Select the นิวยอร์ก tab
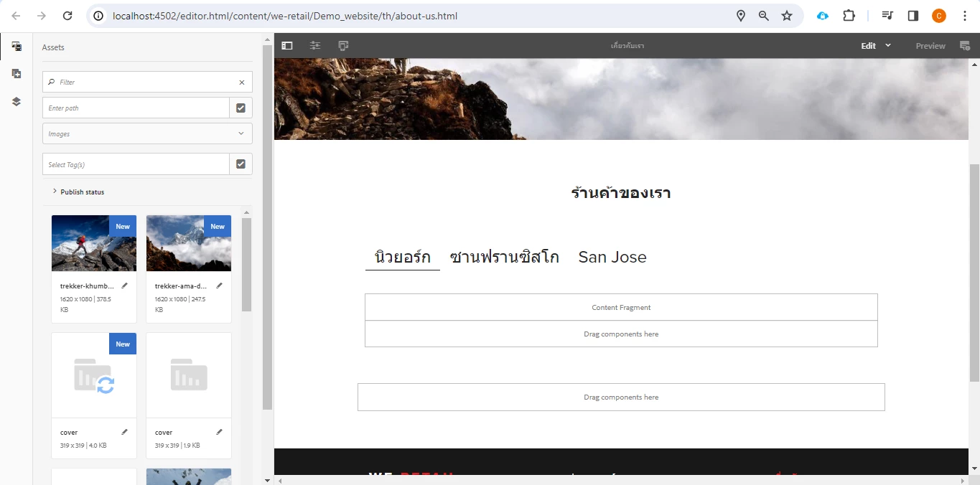Screen dimensions: 980x485 403,257
